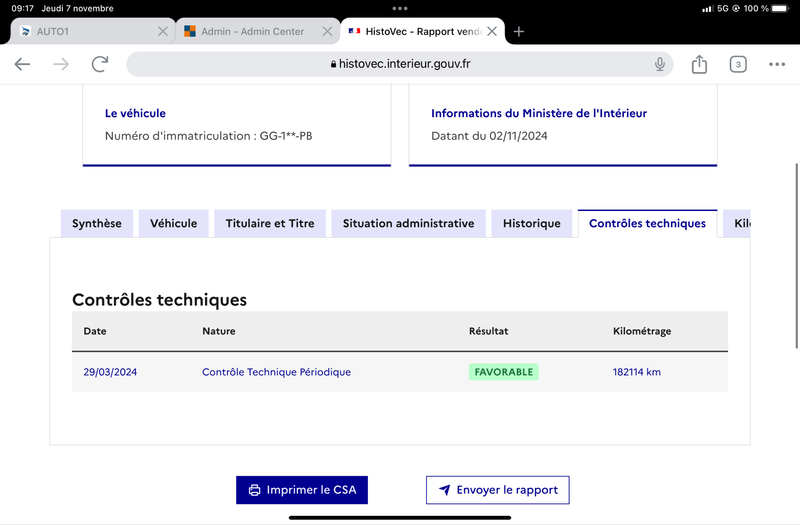Close the AUTO1 tab
Viewport: 800px width, 525px height.
(163, 32)
